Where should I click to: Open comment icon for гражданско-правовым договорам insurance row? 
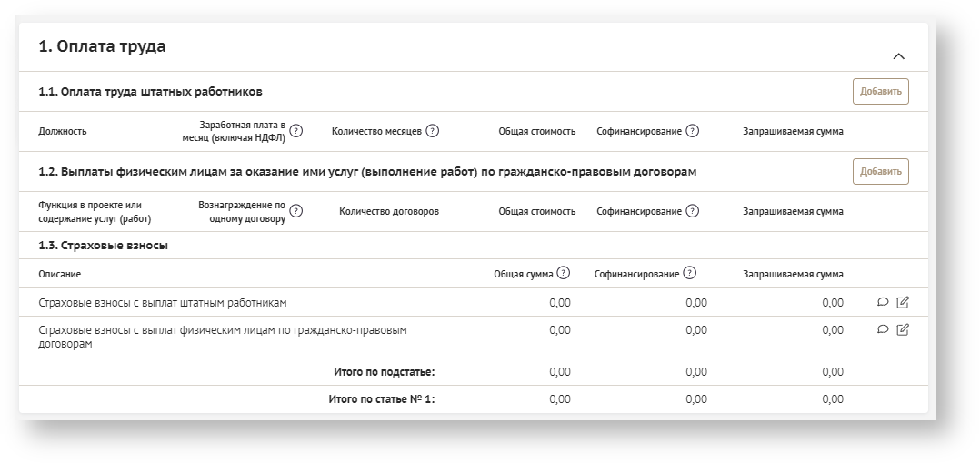click(883, 330)
